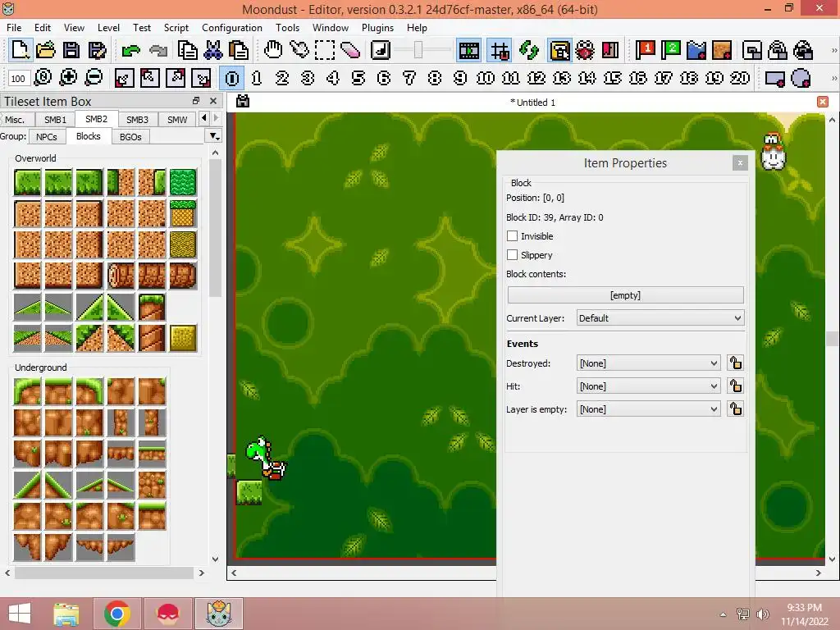The image size is (840, 630).
Task: Close the Item Properties panel
Action: point(740,163)
